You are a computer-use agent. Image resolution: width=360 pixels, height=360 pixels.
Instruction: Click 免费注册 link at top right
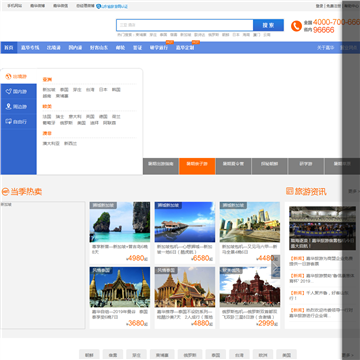coord(334,6)
